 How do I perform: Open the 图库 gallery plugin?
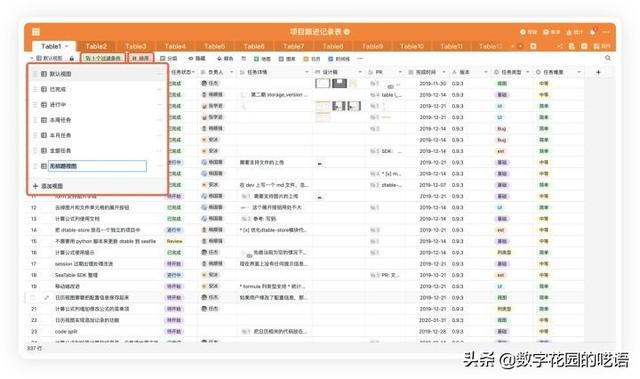[x=287, y=59]
